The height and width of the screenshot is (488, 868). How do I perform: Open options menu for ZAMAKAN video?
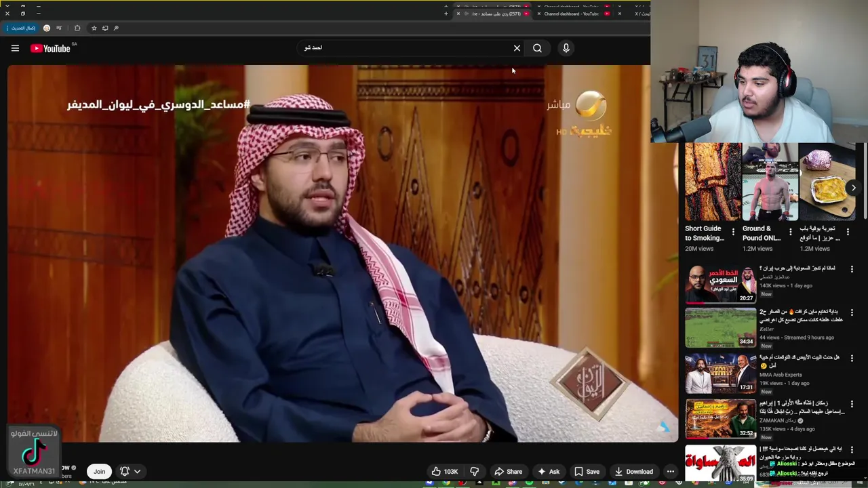[x=852, y=403]
